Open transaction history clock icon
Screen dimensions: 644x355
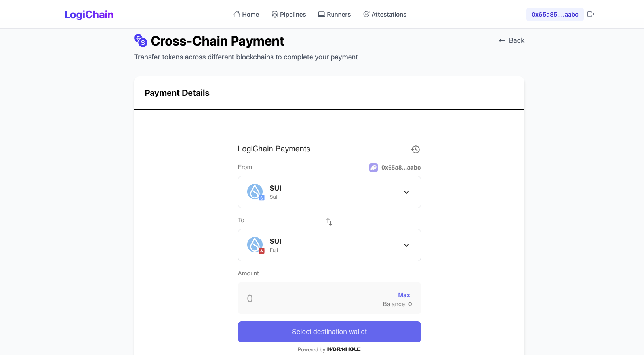(x=415, y=149)
